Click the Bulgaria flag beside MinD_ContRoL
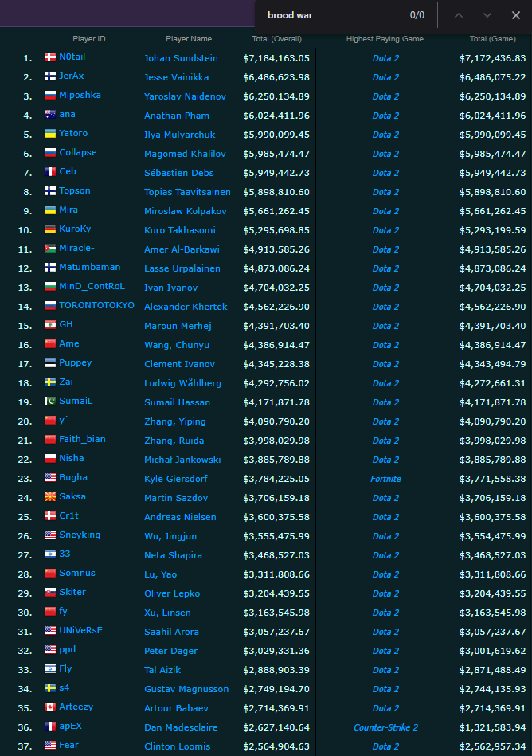The width and height of the screenshot is (532, 756). point(50,287)
